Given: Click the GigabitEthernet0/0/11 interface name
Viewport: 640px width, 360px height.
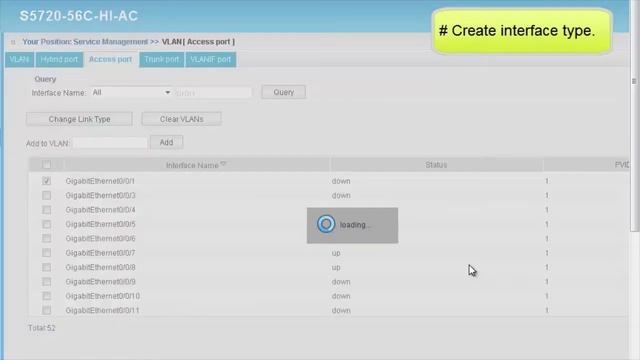Looking at the screenshot, I should [x=102, y=310].
